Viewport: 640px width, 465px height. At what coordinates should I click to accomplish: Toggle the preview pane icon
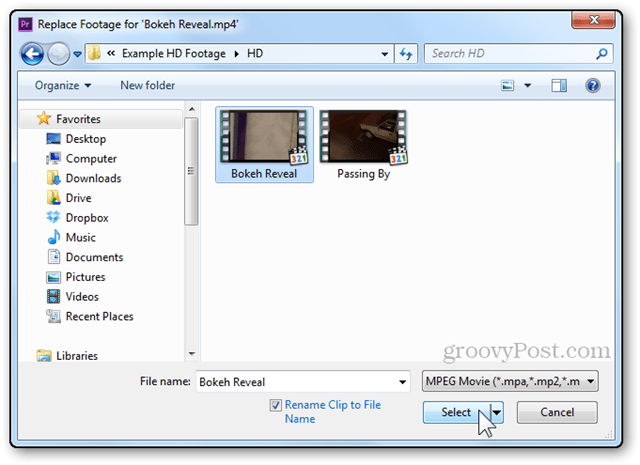point(559,85)
